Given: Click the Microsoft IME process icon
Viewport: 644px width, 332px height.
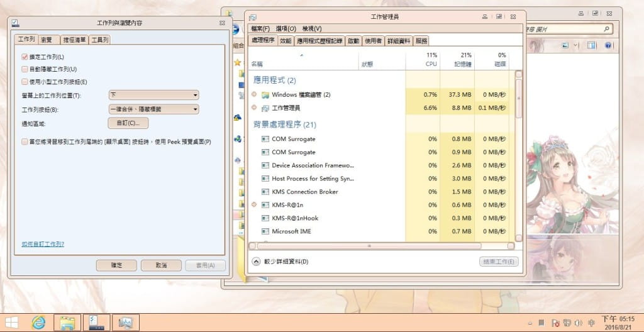Looking at the screenshot, I should [x=265, y=231].
